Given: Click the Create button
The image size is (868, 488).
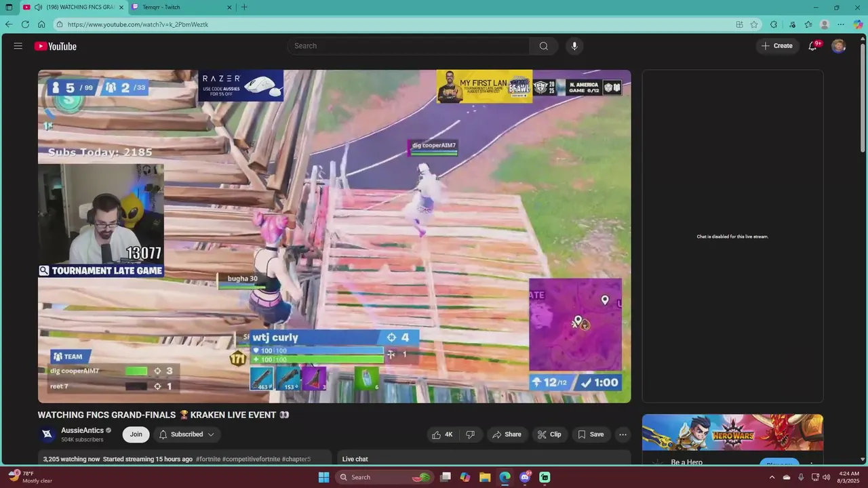Looking at the screenshot, I should coord(777,46).
